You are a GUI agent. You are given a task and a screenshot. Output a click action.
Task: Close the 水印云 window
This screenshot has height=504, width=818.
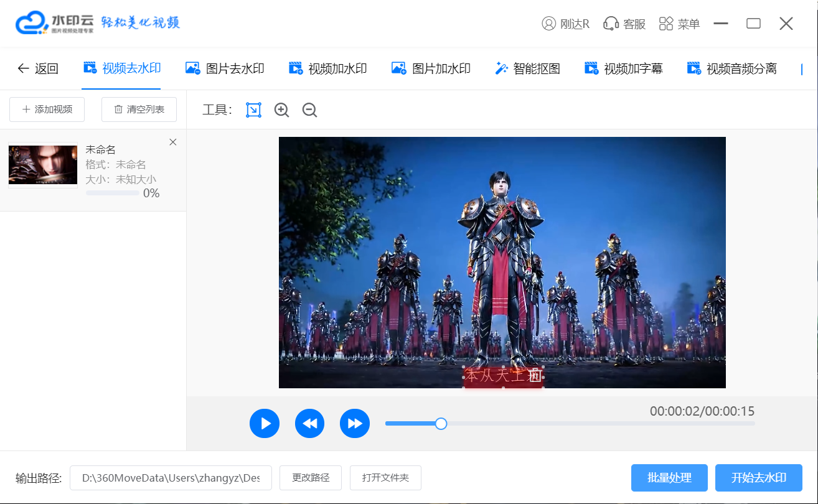(786, 24)
